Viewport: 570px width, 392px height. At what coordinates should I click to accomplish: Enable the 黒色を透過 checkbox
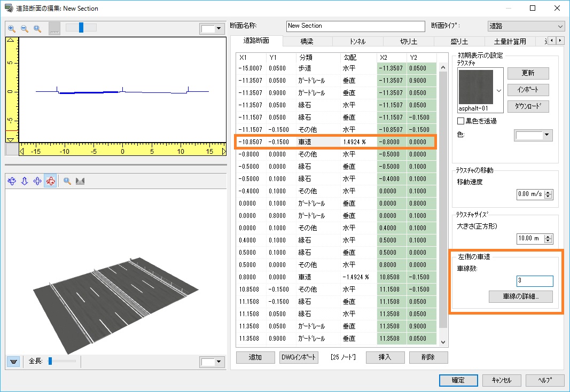[x=461, y=121]
